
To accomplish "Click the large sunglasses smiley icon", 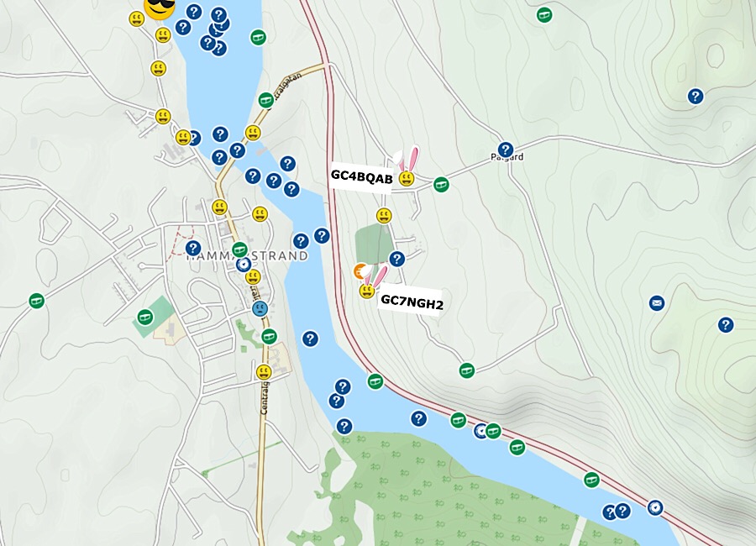I will click(158, 7).
